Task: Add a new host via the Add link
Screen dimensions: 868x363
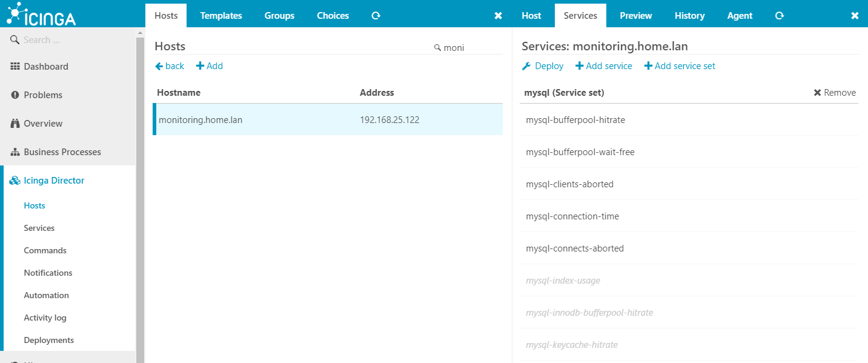Action: [209, 65]
